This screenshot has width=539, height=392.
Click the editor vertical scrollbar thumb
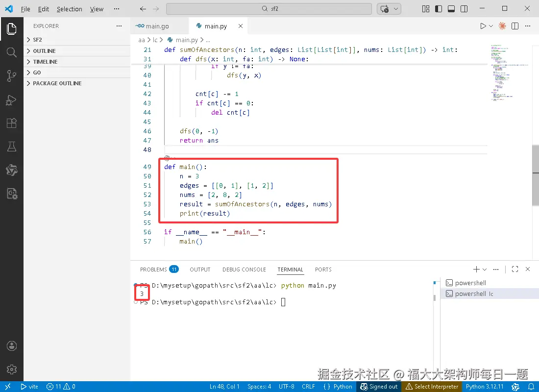point(536,175)
